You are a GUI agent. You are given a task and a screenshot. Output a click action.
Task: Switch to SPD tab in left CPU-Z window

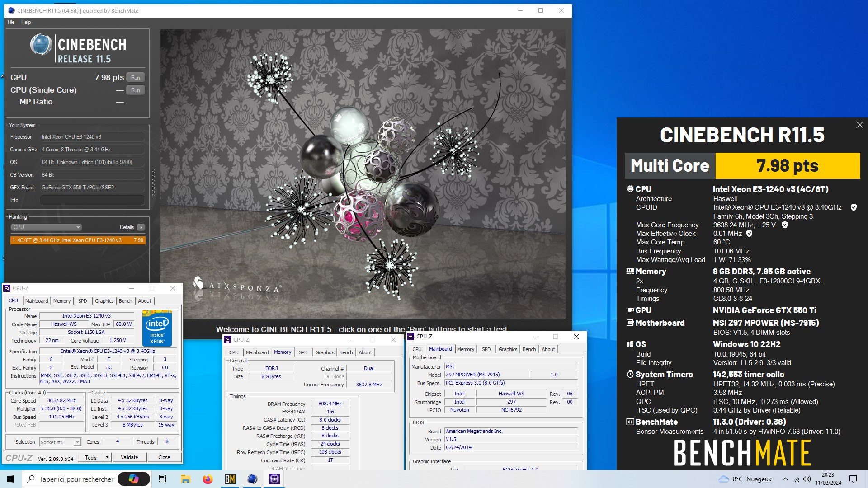point(82,301)
